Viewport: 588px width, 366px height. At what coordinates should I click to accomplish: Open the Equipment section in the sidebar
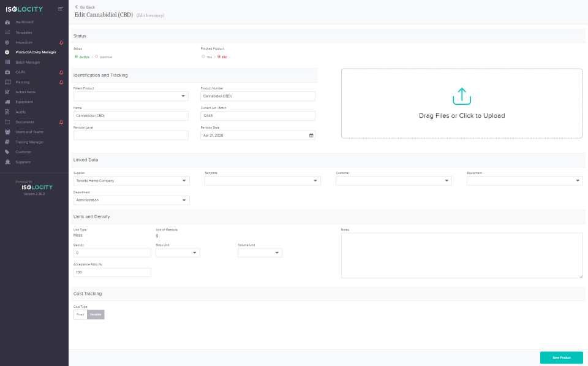(24, 102)
